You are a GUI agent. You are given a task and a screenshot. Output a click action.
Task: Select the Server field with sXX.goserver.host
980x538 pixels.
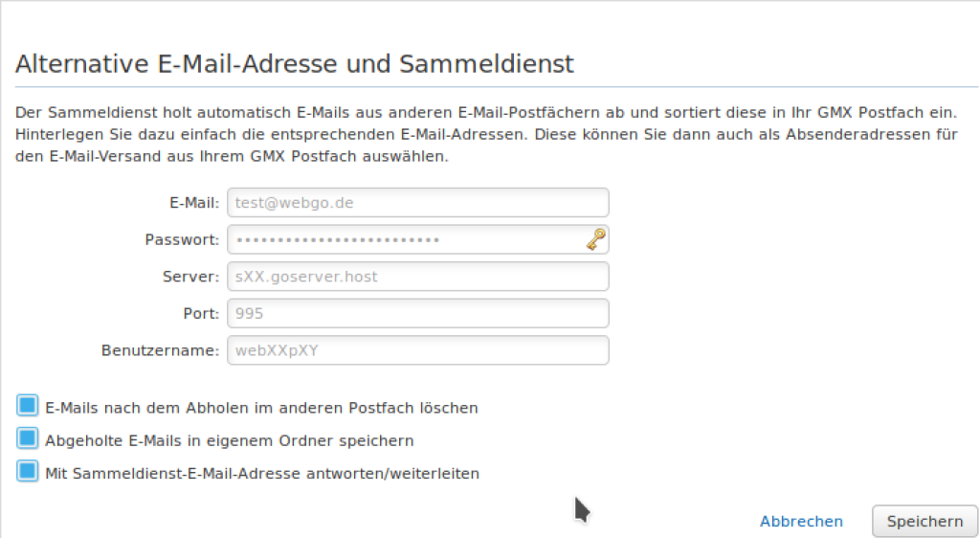click(x=417, y=277)
